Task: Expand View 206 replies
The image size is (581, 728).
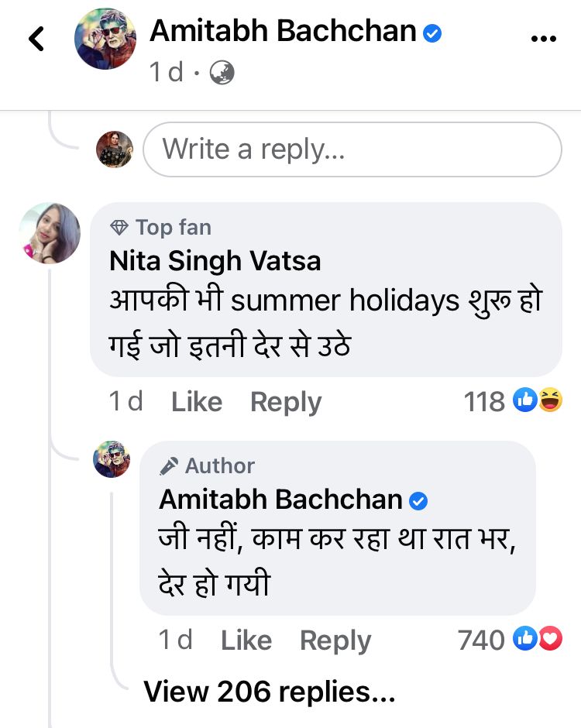Action: (x=269, y=691)
